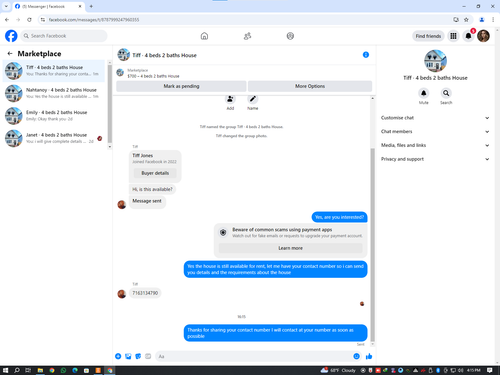Click Learn more about payment scams
The image size is (500, 375).
click(x=290, y=248)
